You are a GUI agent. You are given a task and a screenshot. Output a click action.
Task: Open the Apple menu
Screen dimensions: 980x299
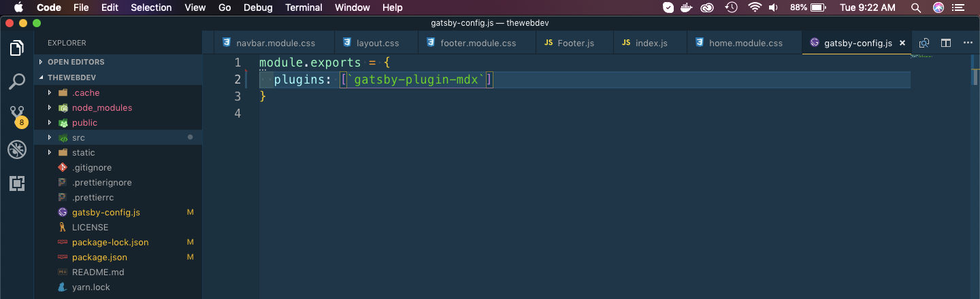18,7
